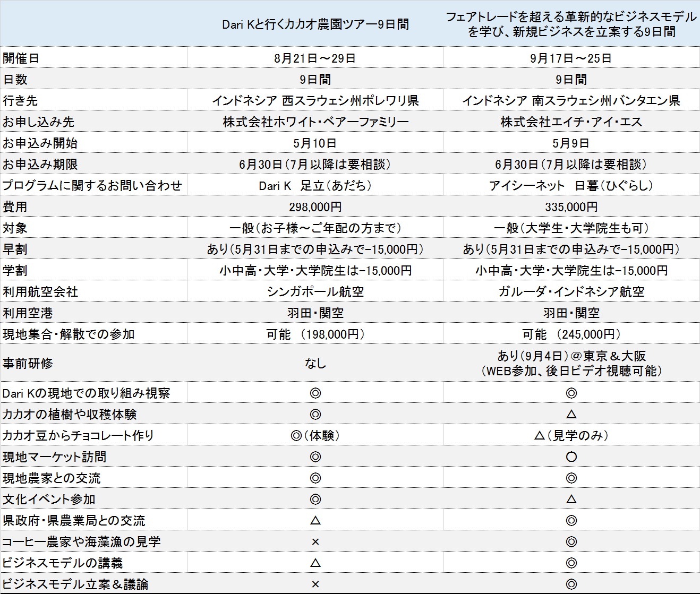Click cell 'Dari K 足立（あだち）'

coord(315,186)
